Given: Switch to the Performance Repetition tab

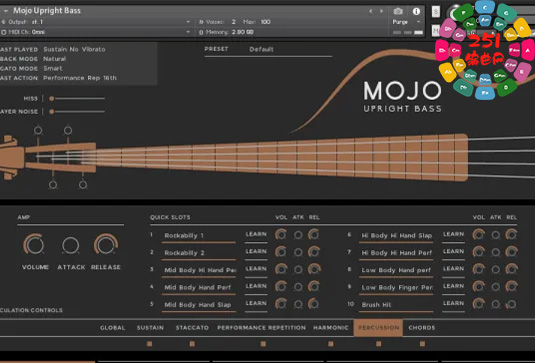Looking at the screenshot, I should [x=261, y=328].
